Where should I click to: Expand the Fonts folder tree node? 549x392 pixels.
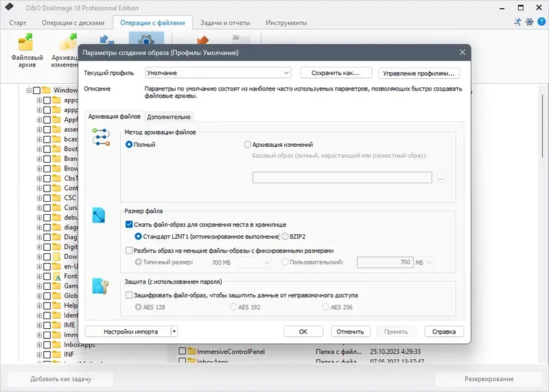[x=39, y=276]
